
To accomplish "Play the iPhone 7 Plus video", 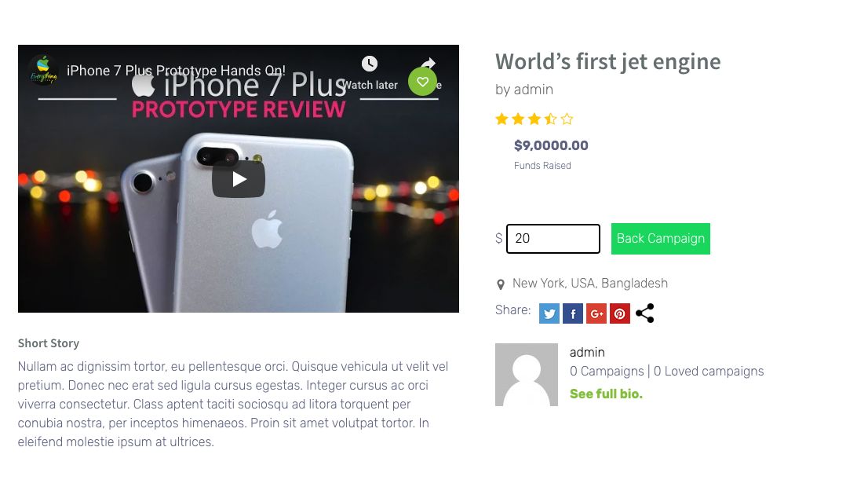I will (238, 179).
